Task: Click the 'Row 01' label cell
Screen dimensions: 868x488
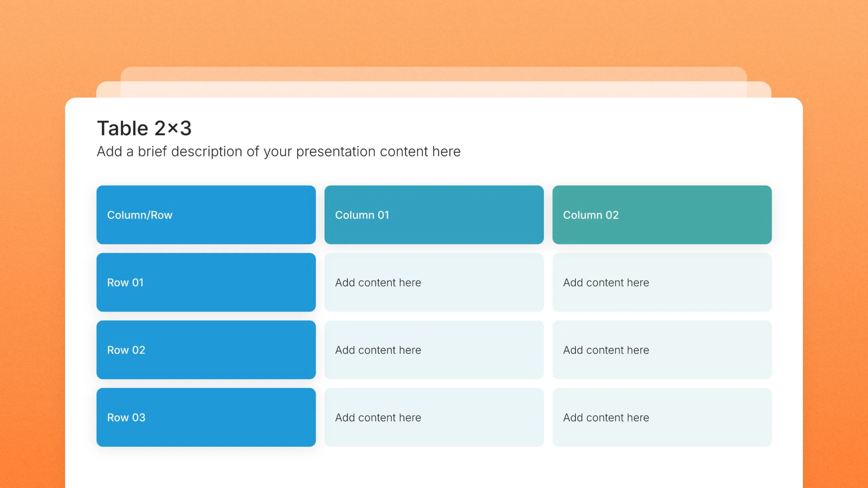Action: [206, 282]
